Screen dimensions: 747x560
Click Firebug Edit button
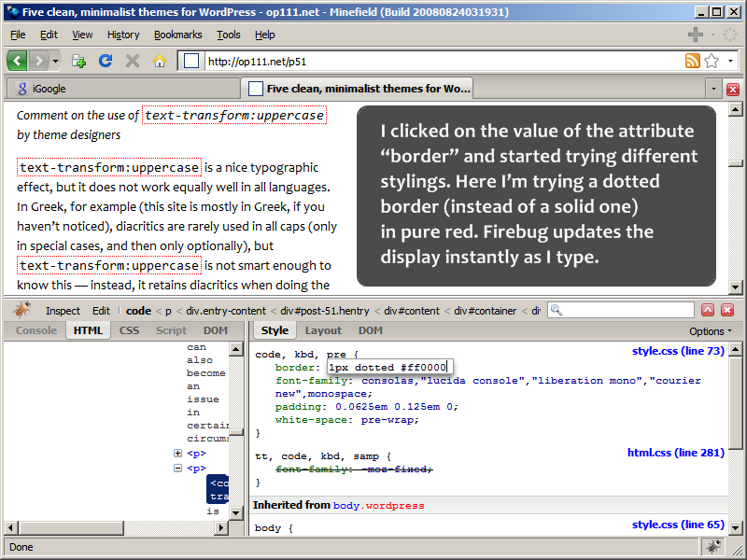101,311
